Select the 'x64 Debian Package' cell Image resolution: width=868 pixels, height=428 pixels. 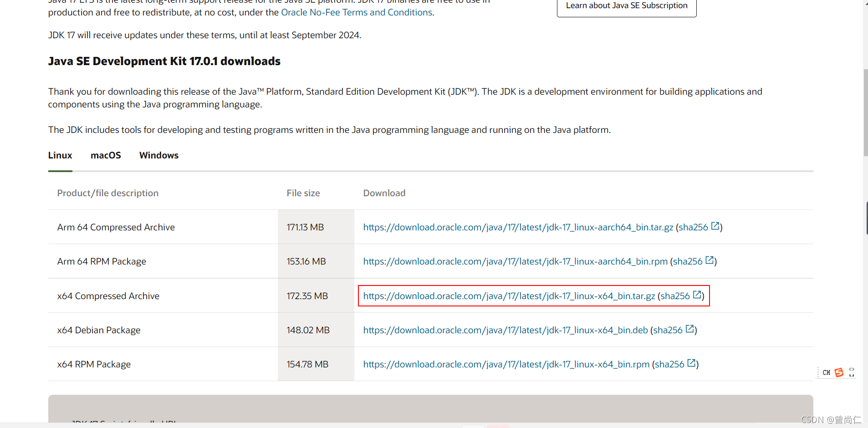pyautogui.click(x=163, y=330)
